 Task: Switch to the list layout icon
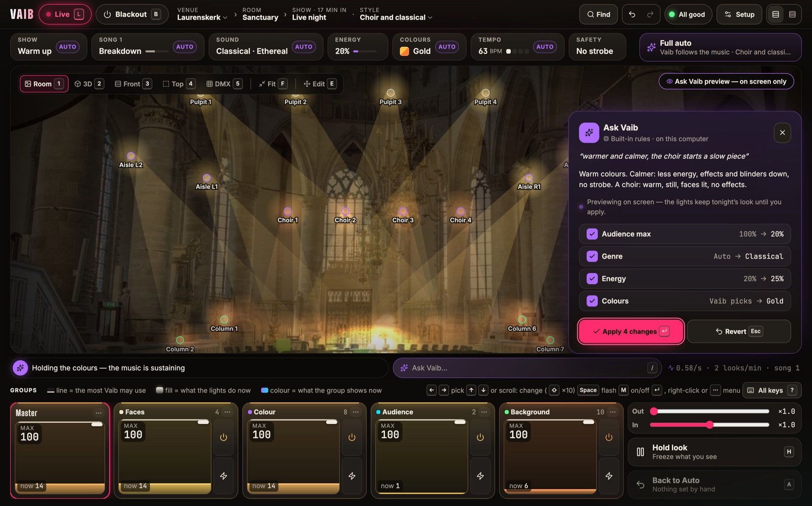(x=792, y=14)
